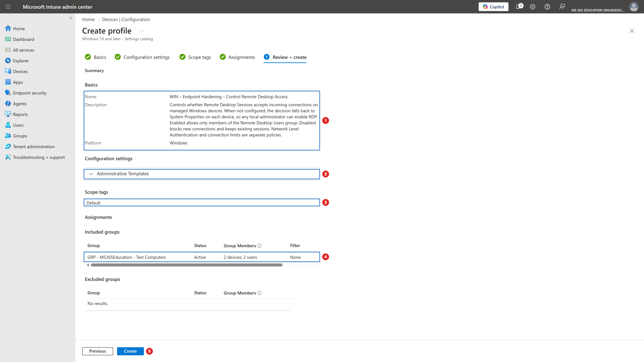Viewport: 644px width, 362px height.
Task: Open Groups in the sidebar
Action: point(20,136)
